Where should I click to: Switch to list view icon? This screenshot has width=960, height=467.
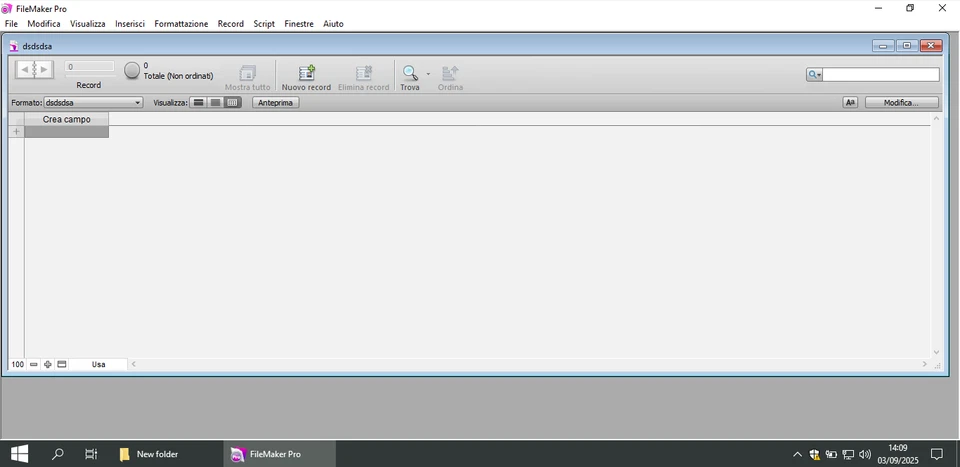215,103
